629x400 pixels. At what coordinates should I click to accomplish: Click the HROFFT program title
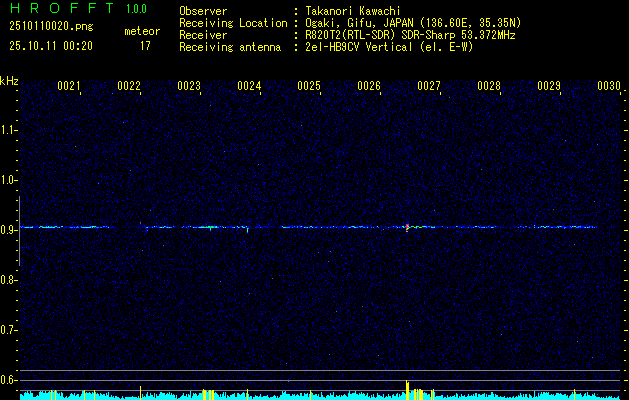click(61, 8)
